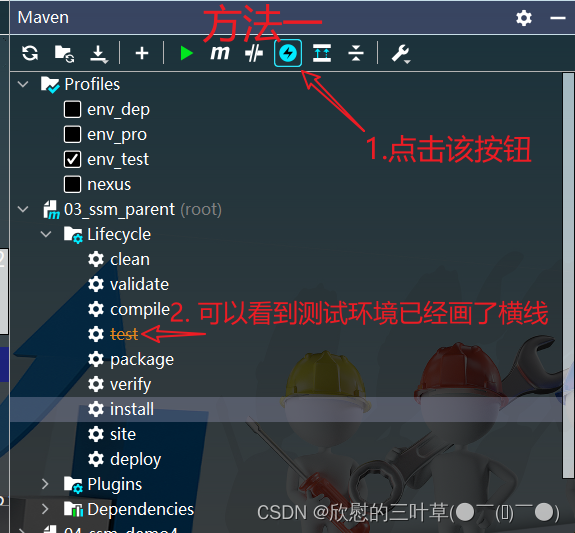The image size is (575, 533).
Task: Click the site goal gear icon
Action: point(96,434)
